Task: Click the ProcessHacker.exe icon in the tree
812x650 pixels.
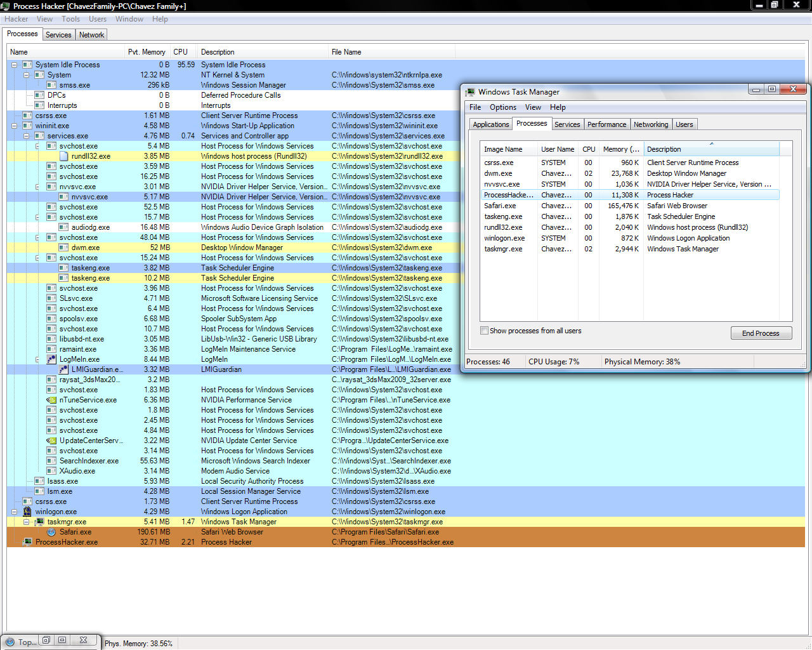Action: pyautogui.click(x=27, y=542)
